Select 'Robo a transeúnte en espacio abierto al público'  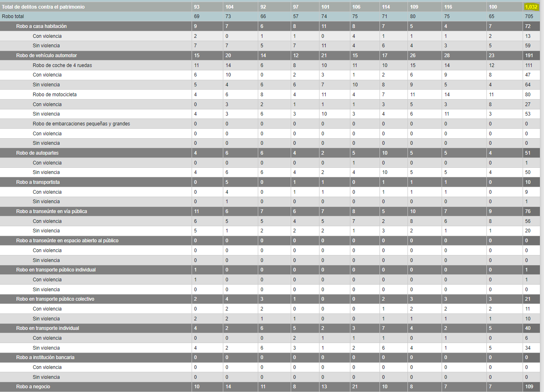coord(67,241)
